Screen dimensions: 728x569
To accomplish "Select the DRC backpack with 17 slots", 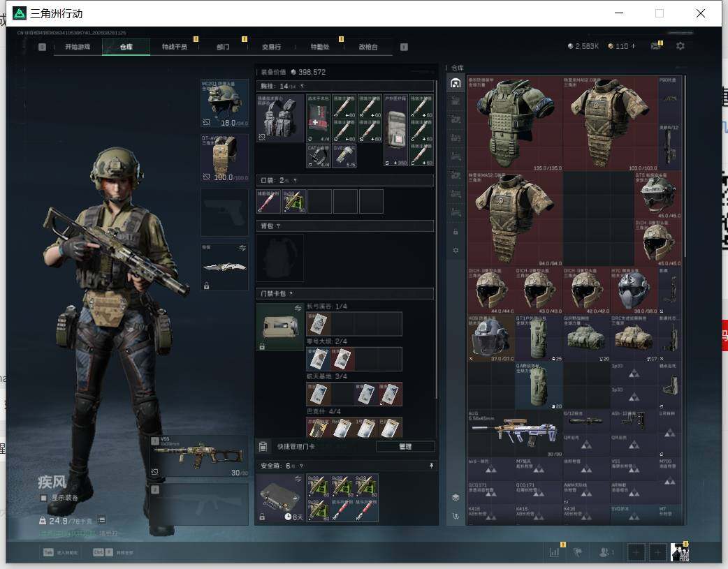I will click(x=634, y=338).
